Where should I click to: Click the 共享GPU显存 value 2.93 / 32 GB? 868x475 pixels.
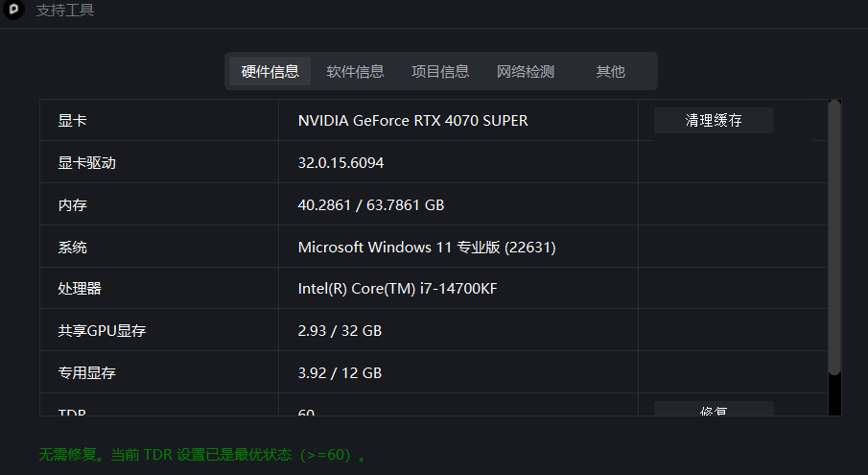340,331
